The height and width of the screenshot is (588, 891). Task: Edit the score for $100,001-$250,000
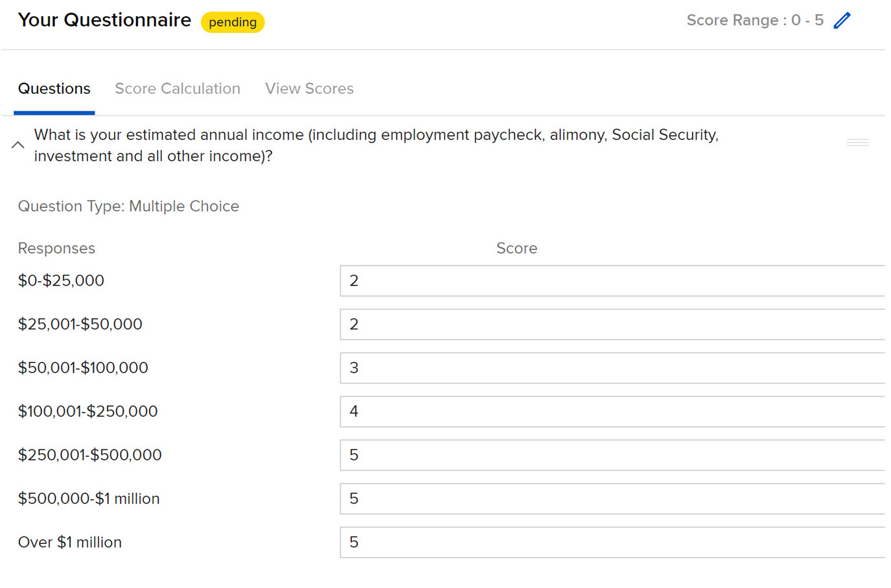[612, 411]
